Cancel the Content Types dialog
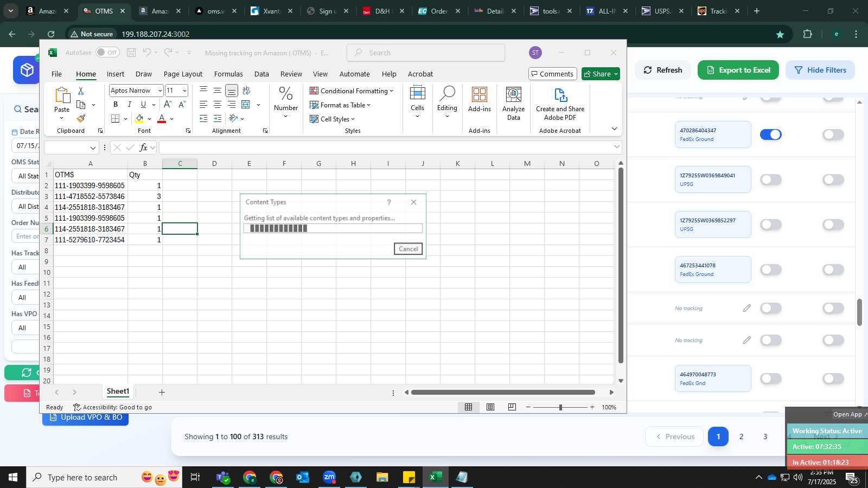Viewport: 868px width, 488px height. (x=408, y=249)
